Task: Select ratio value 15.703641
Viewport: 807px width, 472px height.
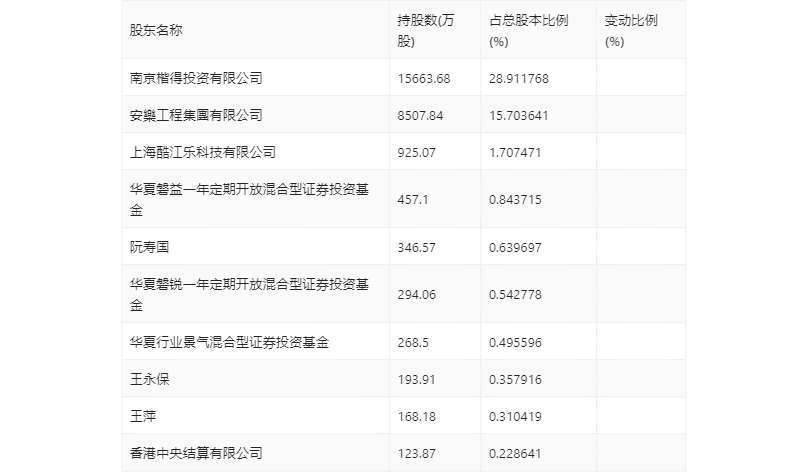Action: click(519, 116)
